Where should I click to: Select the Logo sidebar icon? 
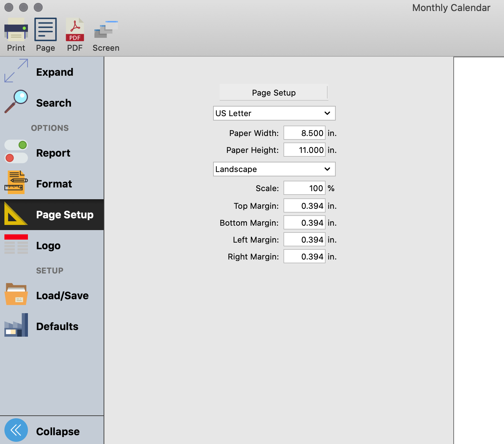pos(16,244)
